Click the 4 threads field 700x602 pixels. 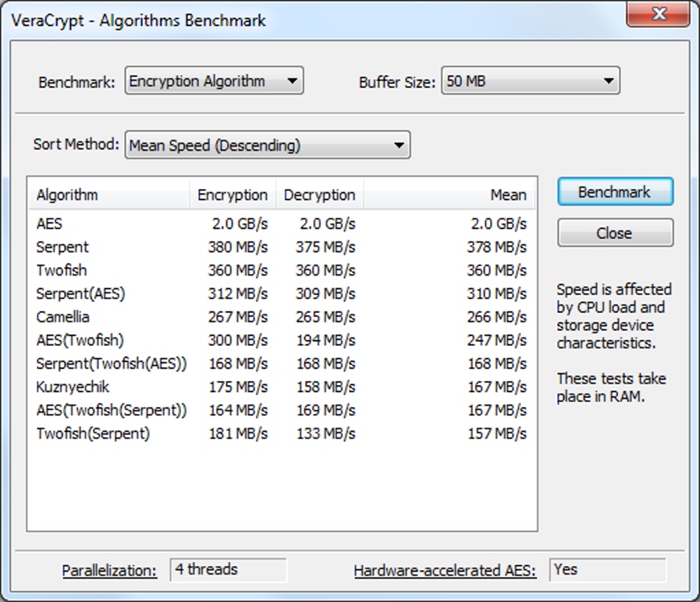click(228, 570)
